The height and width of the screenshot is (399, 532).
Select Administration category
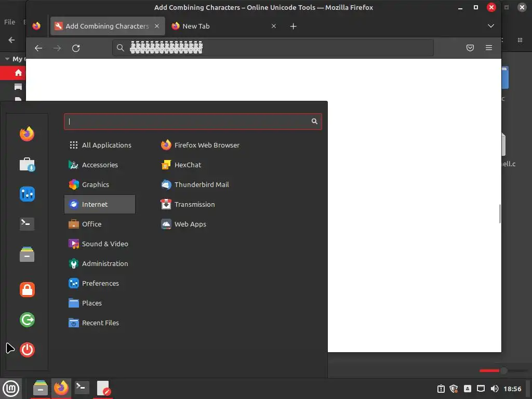point(100,263)
